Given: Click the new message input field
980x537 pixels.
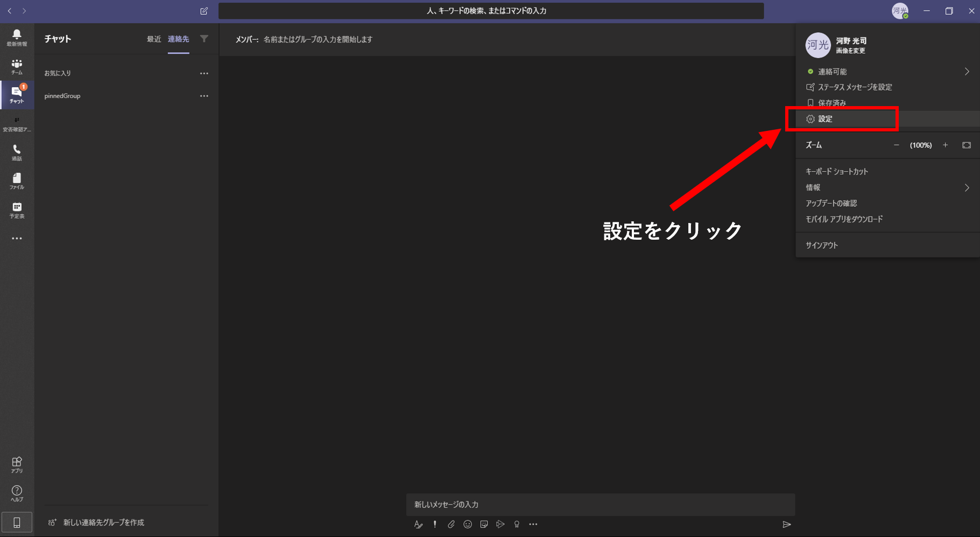Looking at the screenshot, I should click(x=600, y=505).
